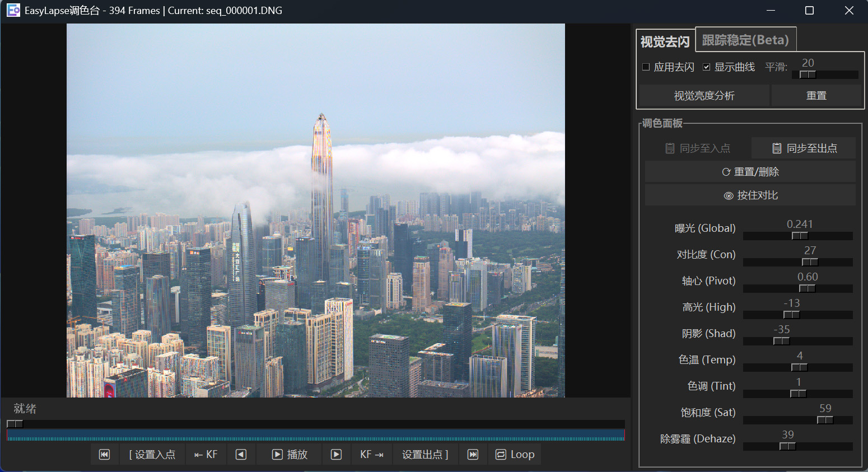The image size is (868, 472).
Task: Jump to the first frame
Action: pyautogui.click(x=104, y=454)
